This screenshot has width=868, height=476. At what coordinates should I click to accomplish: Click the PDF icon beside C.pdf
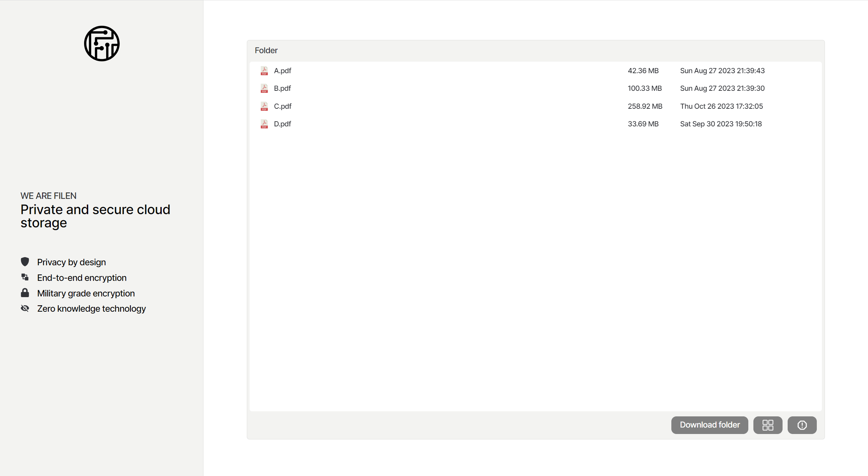[x=264, y=106]
